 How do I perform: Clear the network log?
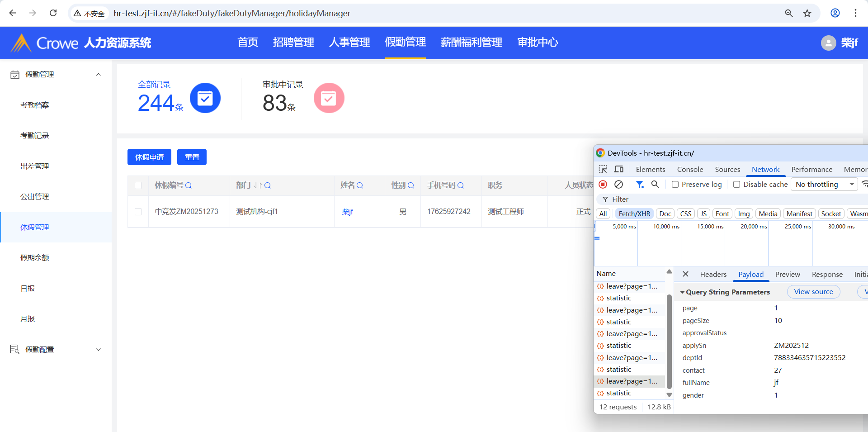[x=618, y=184]
